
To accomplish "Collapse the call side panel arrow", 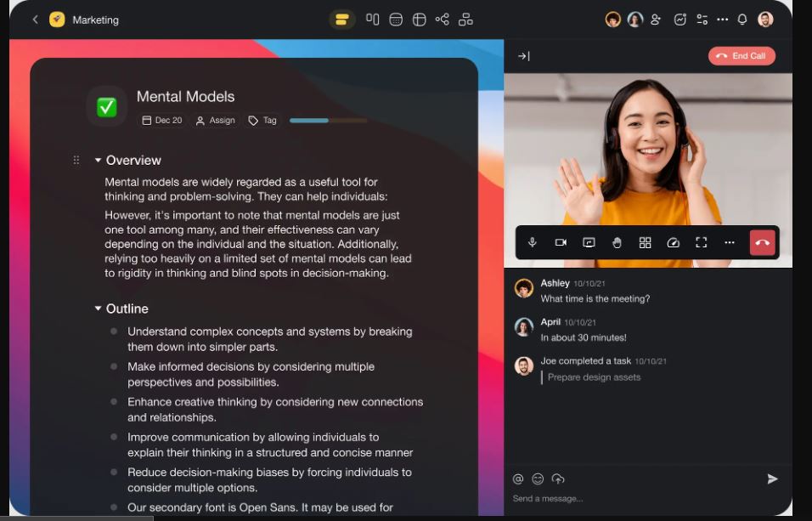I will click(x=524, y=56).
